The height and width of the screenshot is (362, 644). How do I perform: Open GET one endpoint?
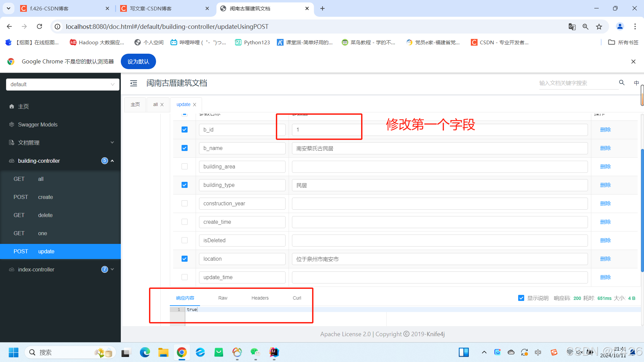(60, 233)
